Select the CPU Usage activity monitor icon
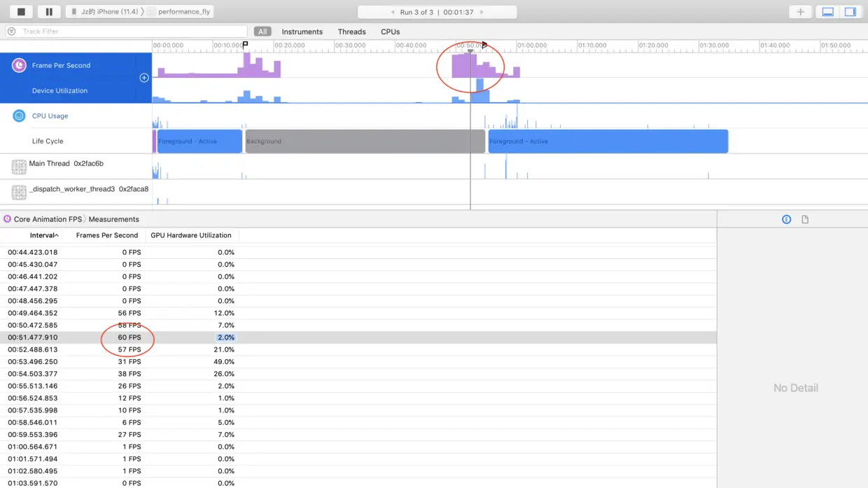Viewport: 868px width, 488px height. (x=19, y=116)
